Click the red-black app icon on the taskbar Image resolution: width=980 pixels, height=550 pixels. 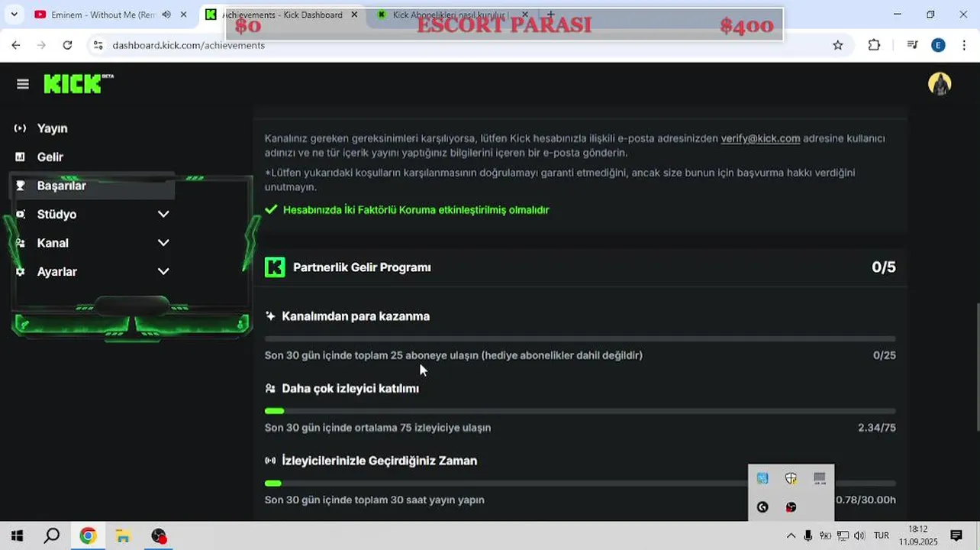pyautogui.click(x=159, y=536)
